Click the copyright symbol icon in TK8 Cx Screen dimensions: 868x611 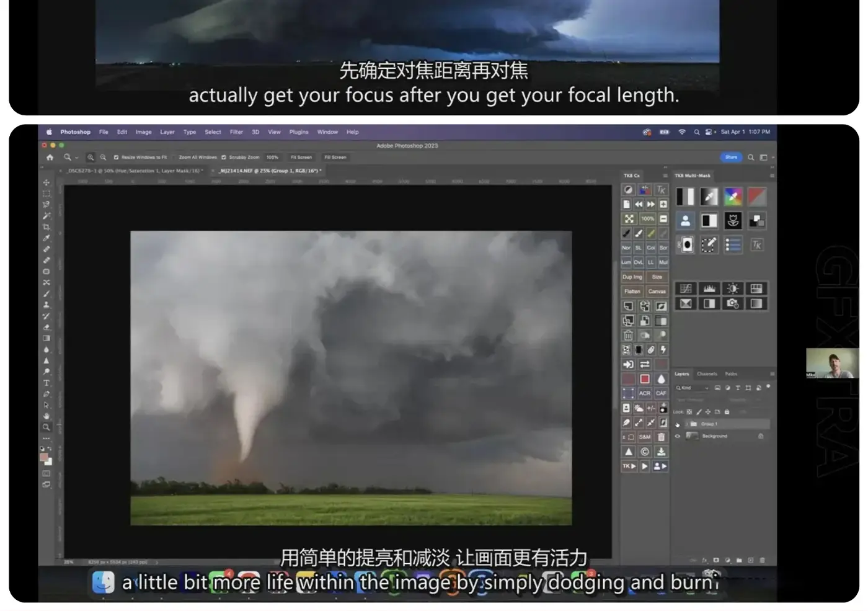click(x=645, y=452)
